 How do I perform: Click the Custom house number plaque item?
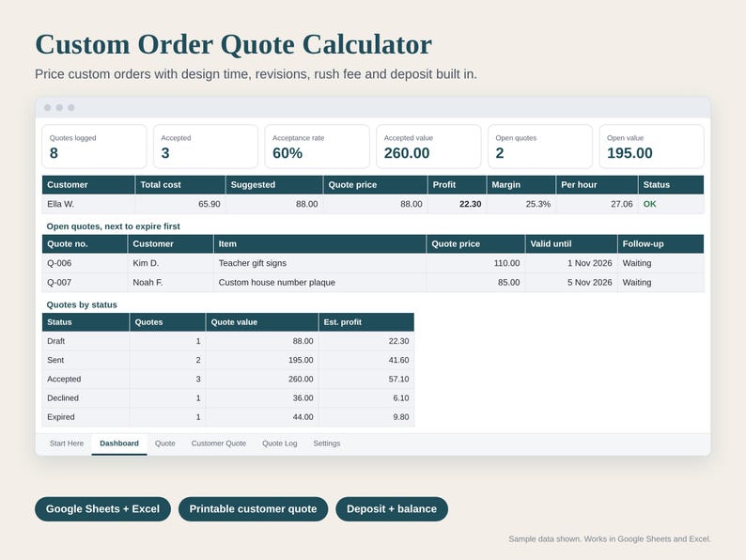click(x=319, y=283)
